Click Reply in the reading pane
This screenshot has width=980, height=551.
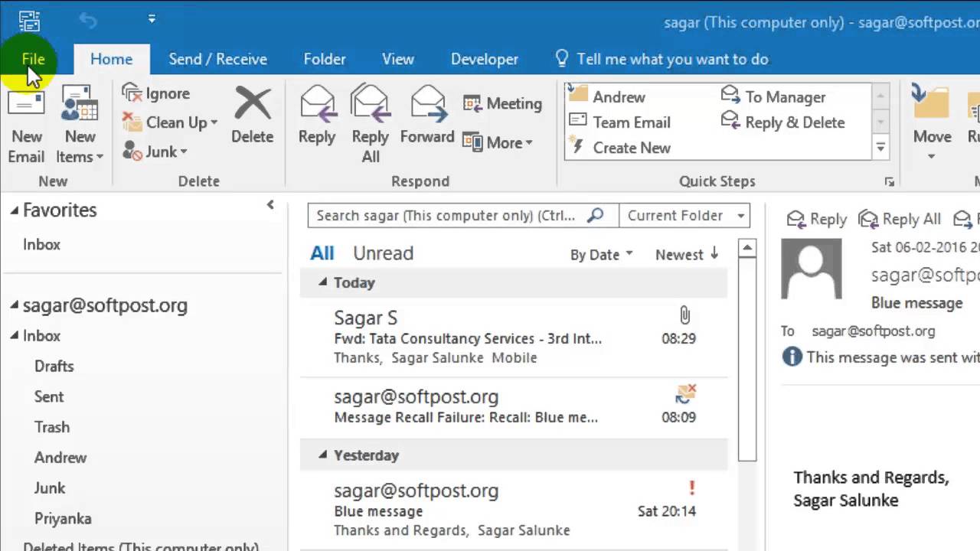click(x=817, y=220)
